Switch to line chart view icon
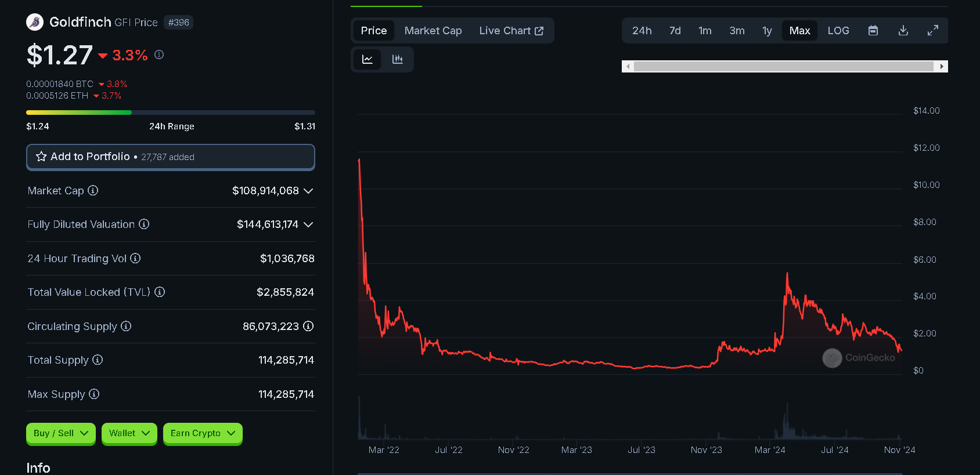This screenshot has height=475, width=980. [368, 59]
